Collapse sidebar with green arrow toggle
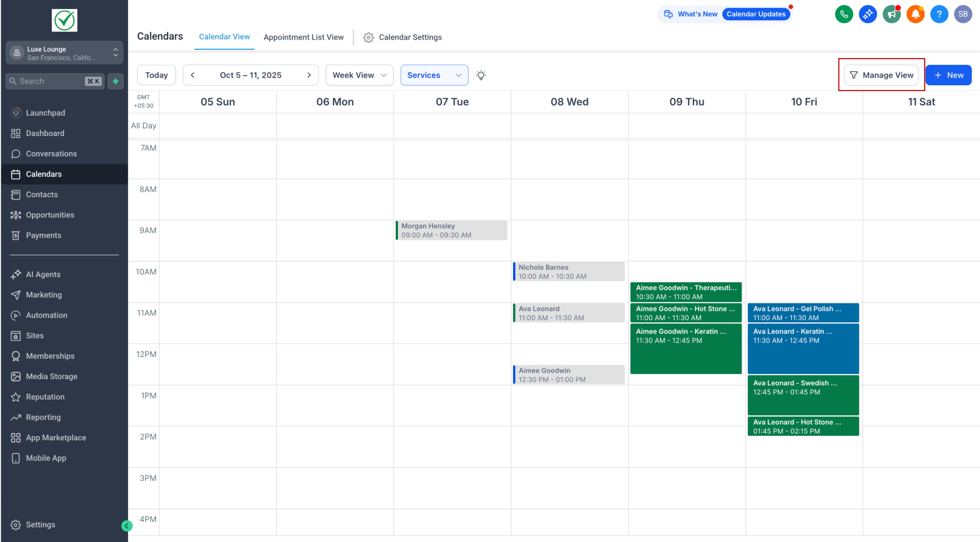 click(127, 525)
